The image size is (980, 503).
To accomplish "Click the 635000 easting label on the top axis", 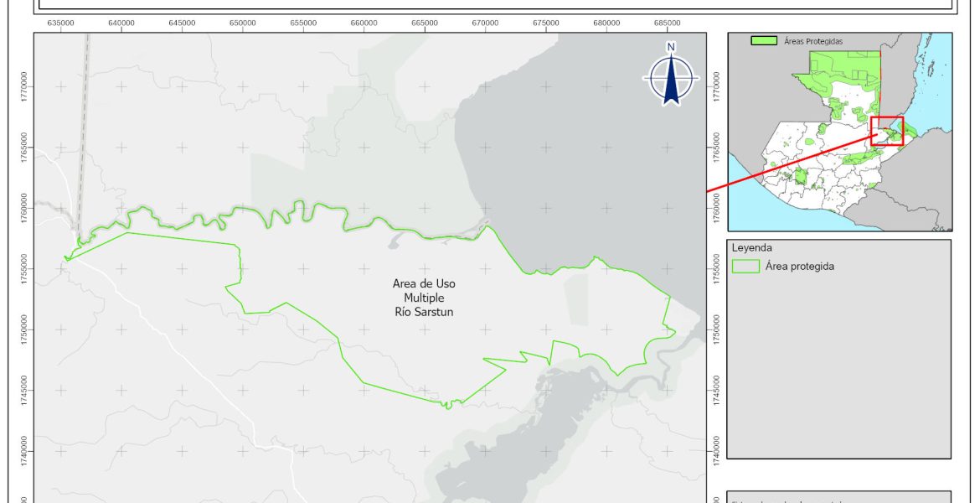I will [61, 22].
